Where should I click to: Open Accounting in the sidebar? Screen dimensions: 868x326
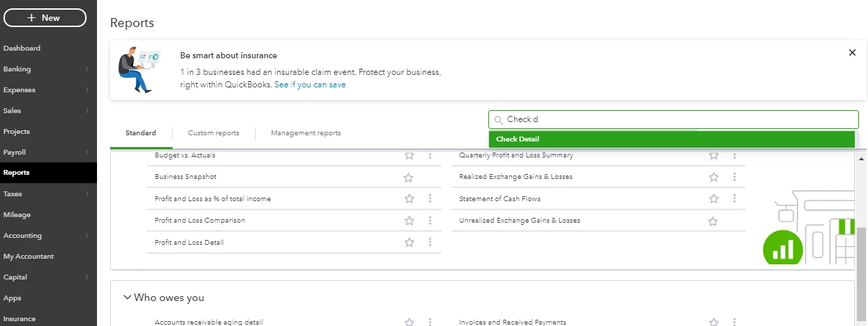point(23,236)
